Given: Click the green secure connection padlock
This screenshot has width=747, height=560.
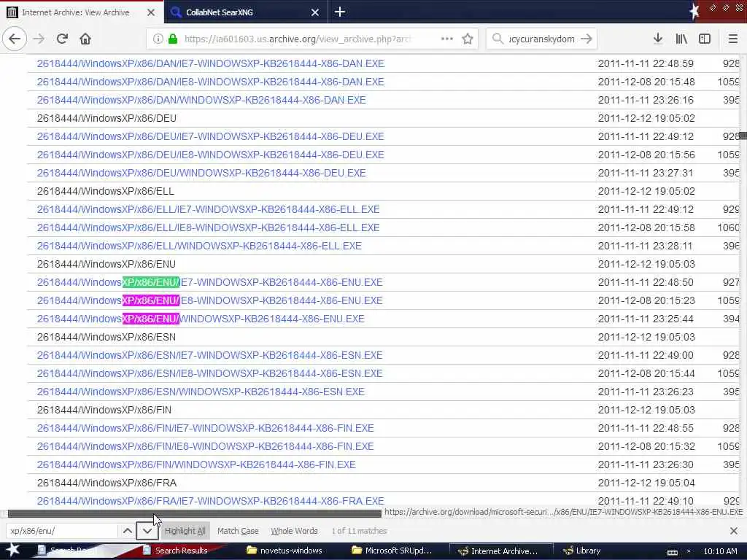Looking at the screenshot, I should pyautogui.click(x=173, y=39).
